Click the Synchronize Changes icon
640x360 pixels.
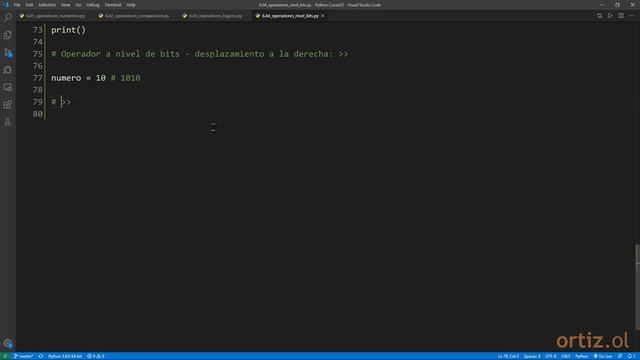coord(41,356)
